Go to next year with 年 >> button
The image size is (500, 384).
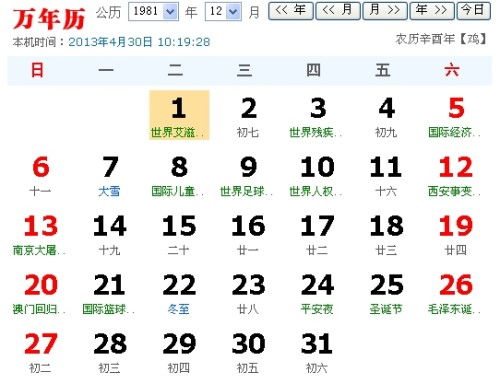coord(432,11)
